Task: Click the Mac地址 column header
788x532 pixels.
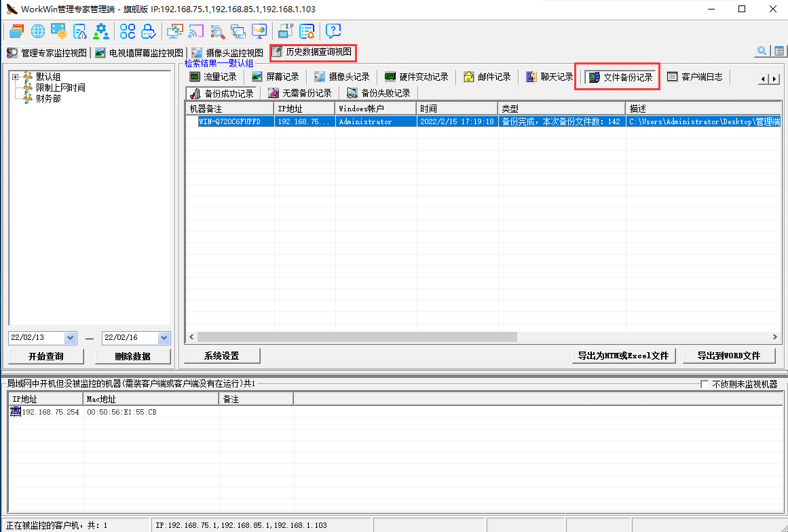Action: [x=151, y=400]
